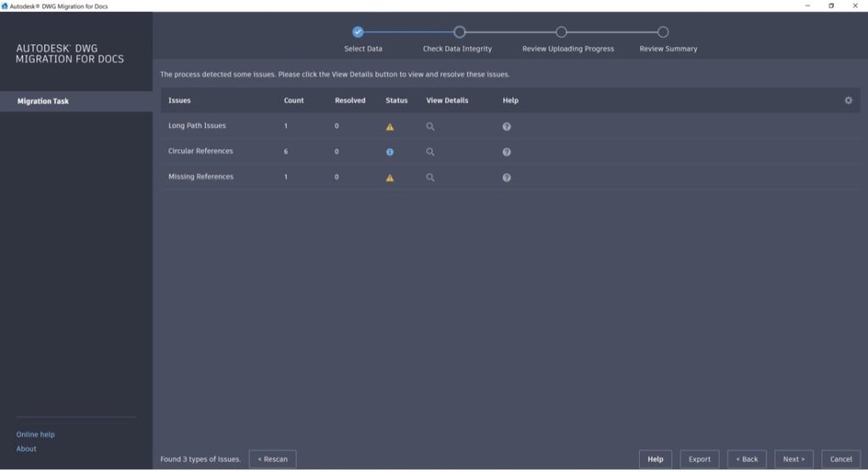
Task: Click warning status icon for Long Path Issues
Action: point(390,126)
